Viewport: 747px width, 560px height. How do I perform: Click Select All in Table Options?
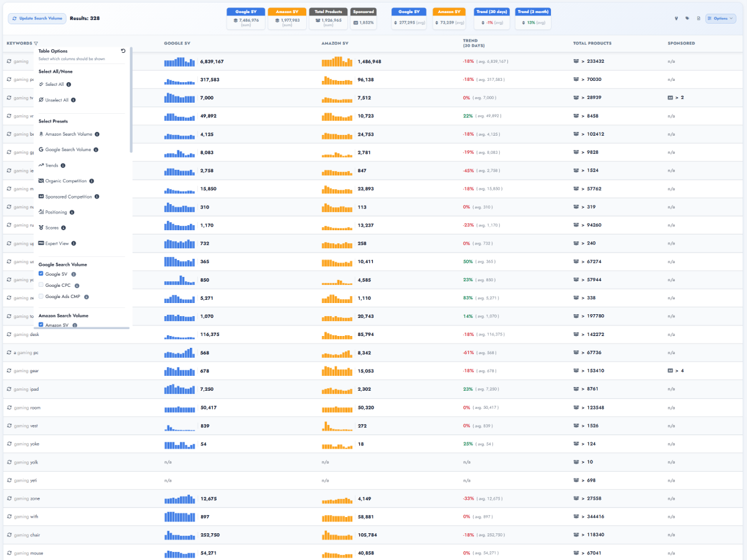[51, 84]
